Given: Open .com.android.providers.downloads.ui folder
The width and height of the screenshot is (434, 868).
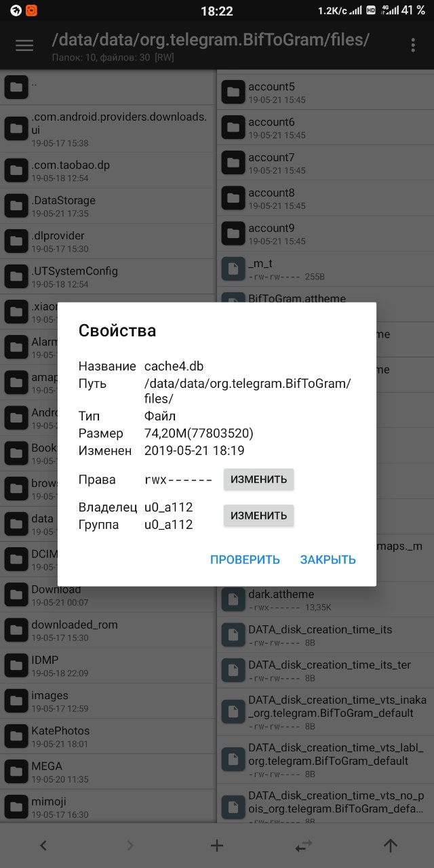Looking at the screenshot, I should (x=108, y=128).
